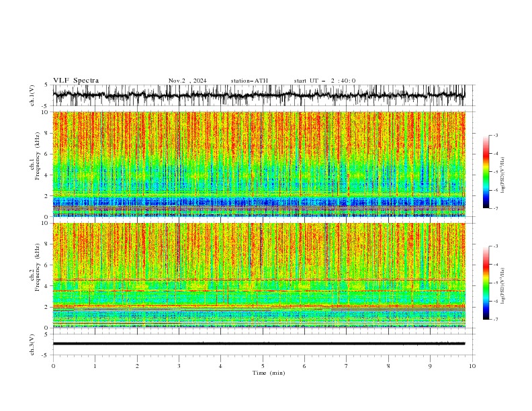Click the 'VLF Spectra' title text
The height and width of the screenshot is (411, 532).
(76, 81)
